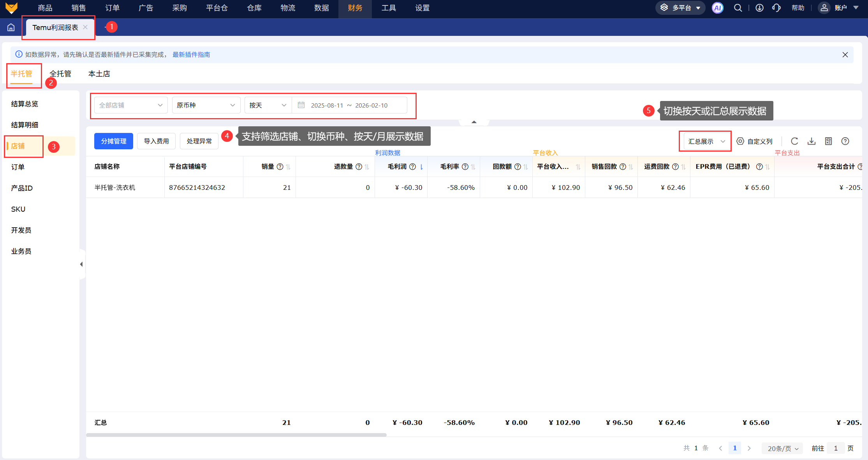Open the search magnifier icon
This screenshot has width=868, height=460.
(738, 8)
